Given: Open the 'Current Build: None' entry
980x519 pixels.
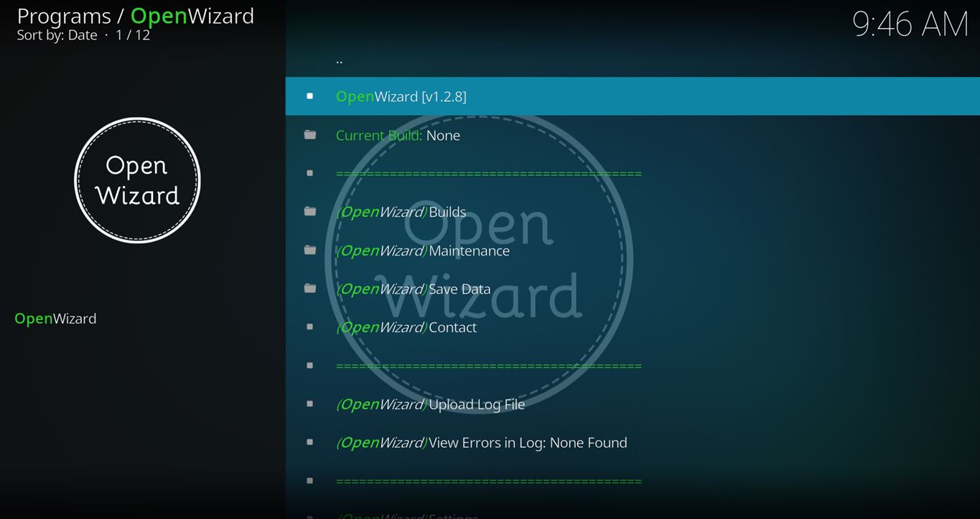Looking at the screenshot, I should pos(398,135).
